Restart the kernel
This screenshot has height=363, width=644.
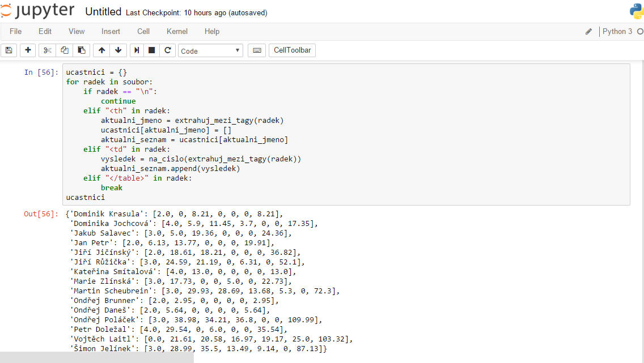[x=168, y=50]
